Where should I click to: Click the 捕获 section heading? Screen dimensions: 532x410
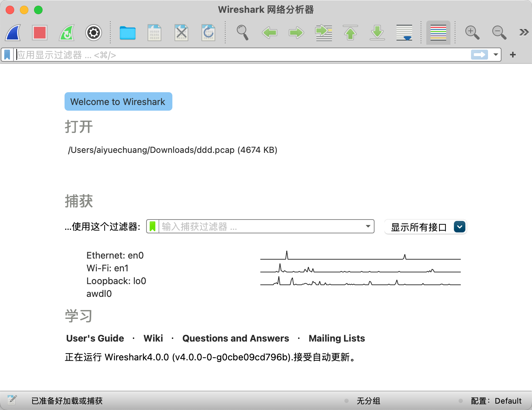point(79,201)
